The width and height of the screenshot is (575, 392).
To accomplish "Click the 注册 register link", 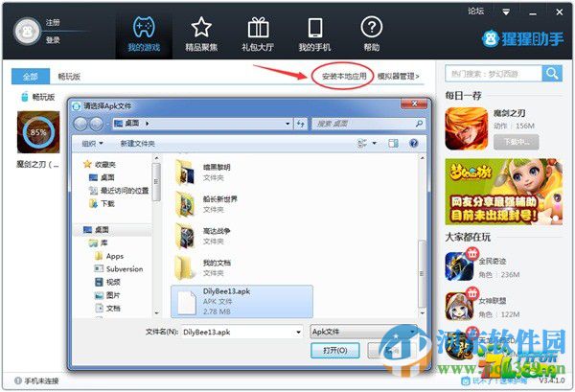I will [x=53, y=22].
